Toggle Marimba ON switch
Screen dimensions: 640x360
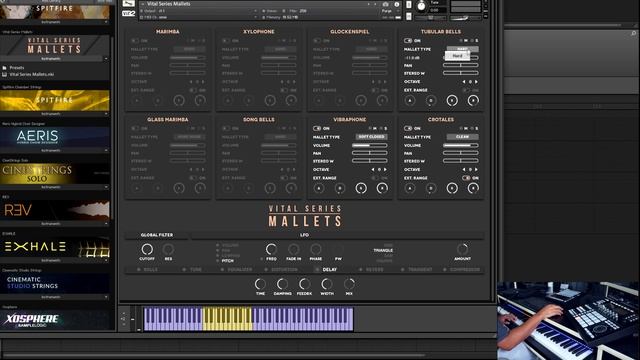pyautogui.click(x=135, y=41)
